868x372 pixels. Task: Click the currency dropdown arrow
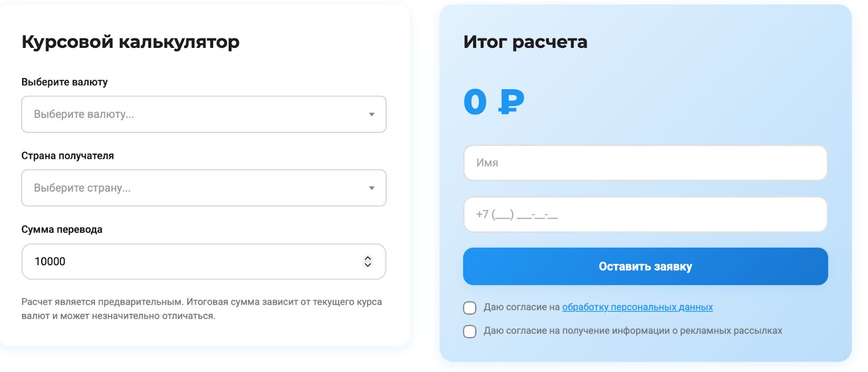372,114
